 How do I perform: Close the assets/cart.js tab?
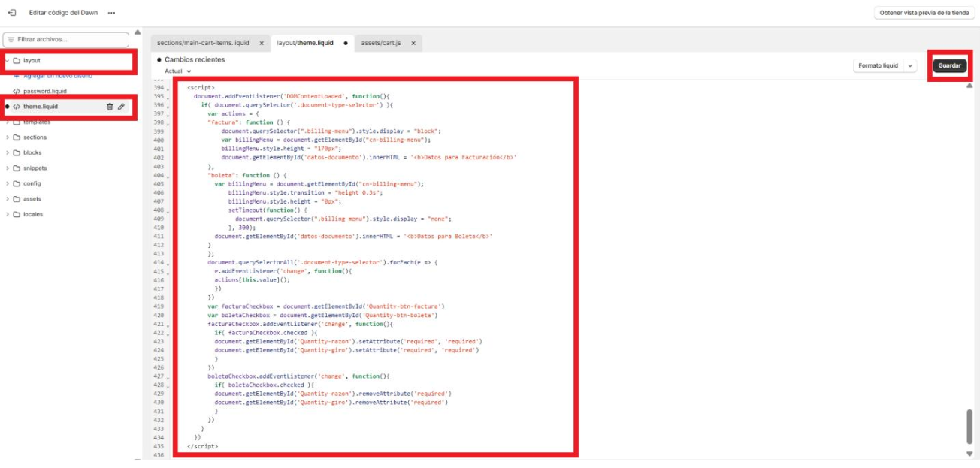click(413, 44)
